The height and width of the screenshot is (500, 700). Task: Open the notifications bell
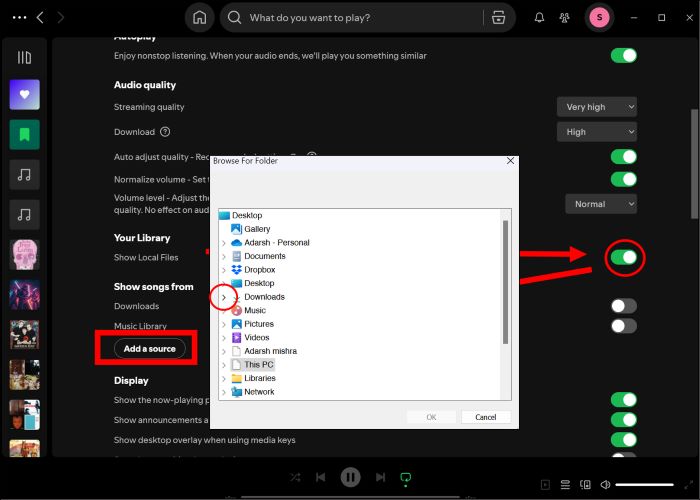[540, 17]
